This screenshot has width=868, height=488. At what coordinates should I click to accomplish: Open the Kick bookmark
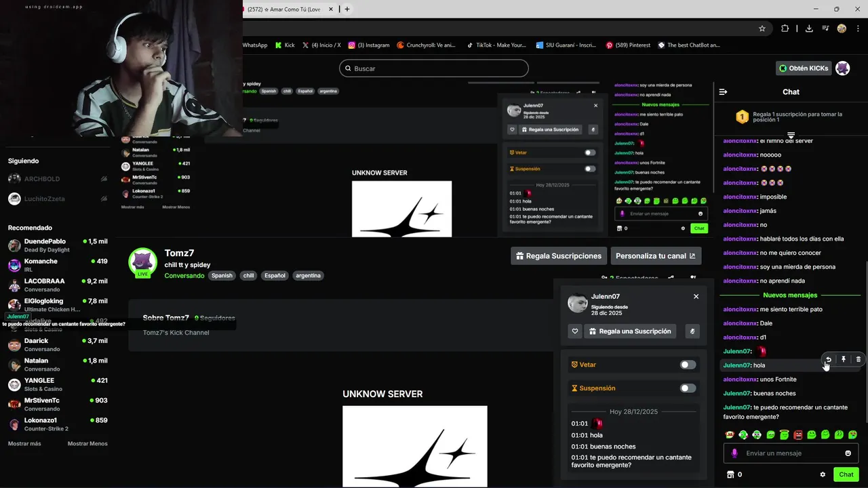285,45
